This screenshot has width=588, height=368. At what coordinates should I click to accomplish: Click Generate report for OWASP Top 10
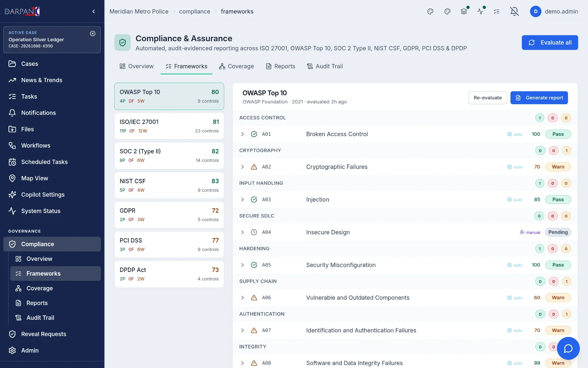point(539,98)
